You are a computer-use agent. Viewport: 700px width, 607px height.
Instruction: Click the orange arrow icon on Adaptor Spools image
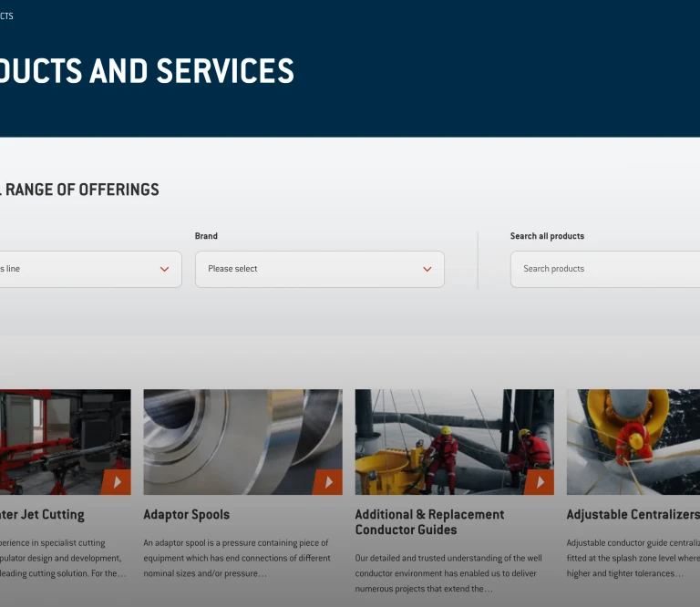[x=327, y=482]
